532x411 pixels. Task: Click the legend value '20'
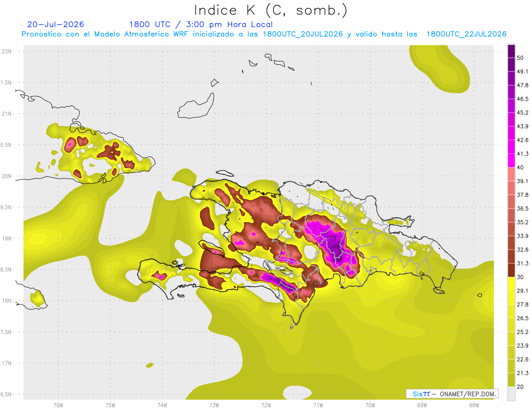point(521,387)
